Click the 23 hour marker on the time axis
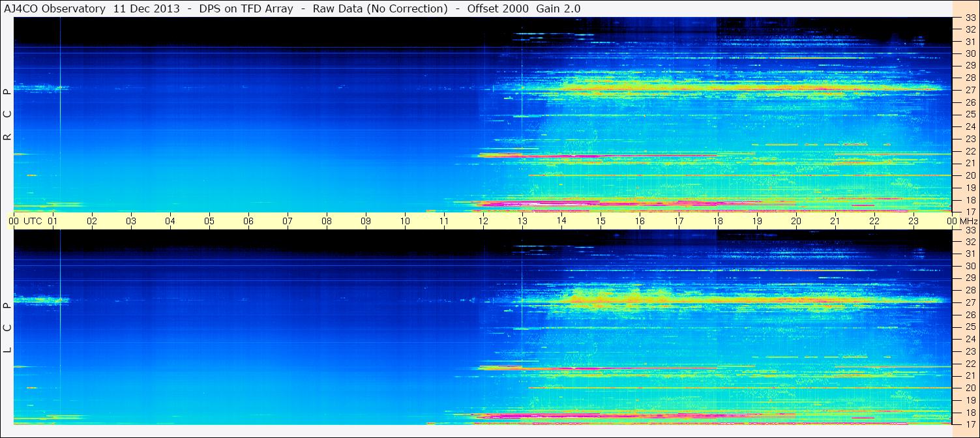This screenshot has height=438, width=980. [913, 221]
